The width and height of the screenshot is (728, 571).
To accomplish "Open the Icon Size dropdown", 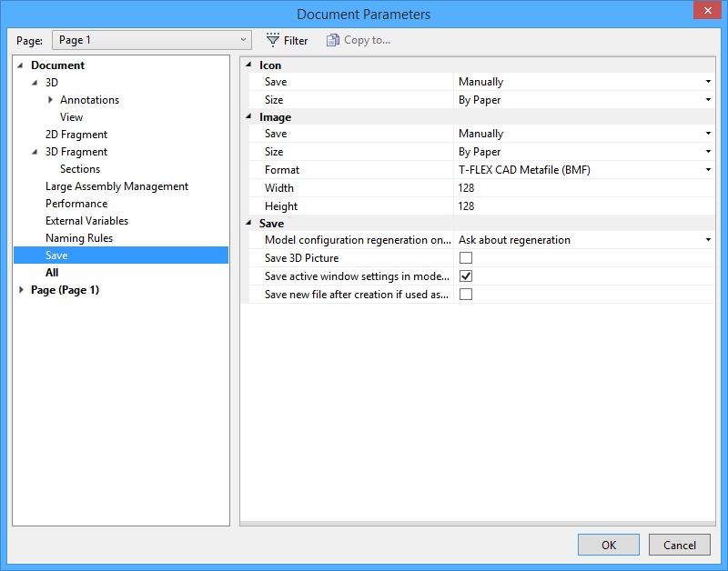I will pos(708,100).
